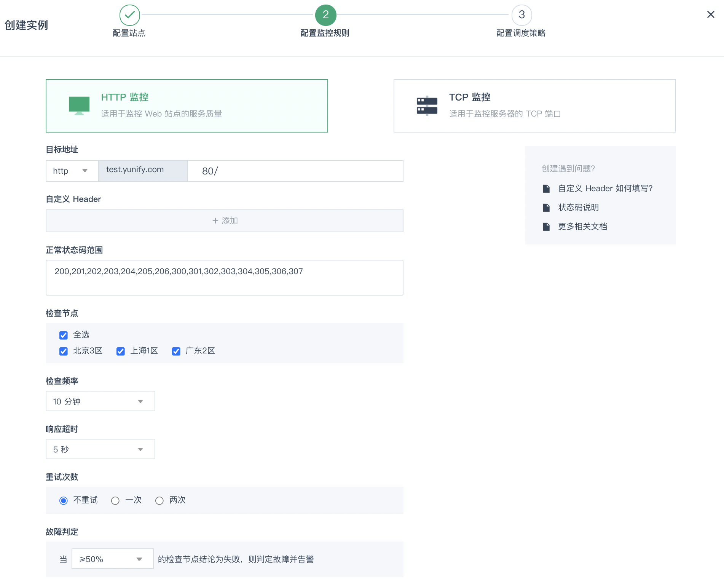The width and height of the screenshot is (724, 588).
Task: Uncheck the 北京3区 node checkbox
Action: click(64, 351)
